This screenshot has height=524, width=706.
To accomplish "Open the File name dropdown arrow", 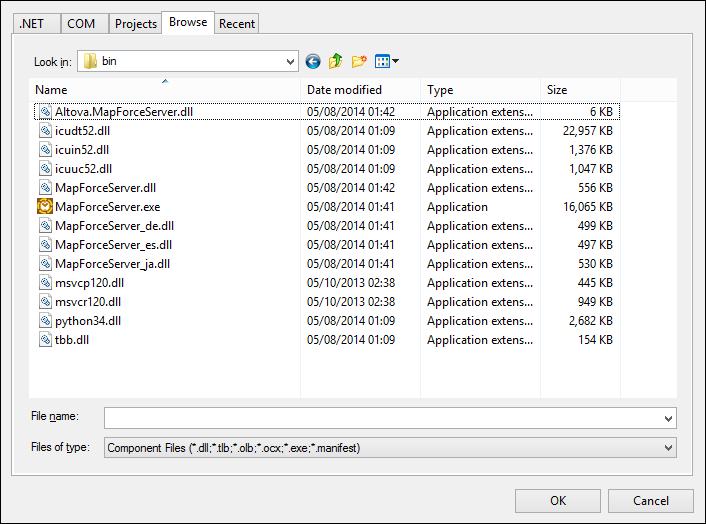I will 667,417.
